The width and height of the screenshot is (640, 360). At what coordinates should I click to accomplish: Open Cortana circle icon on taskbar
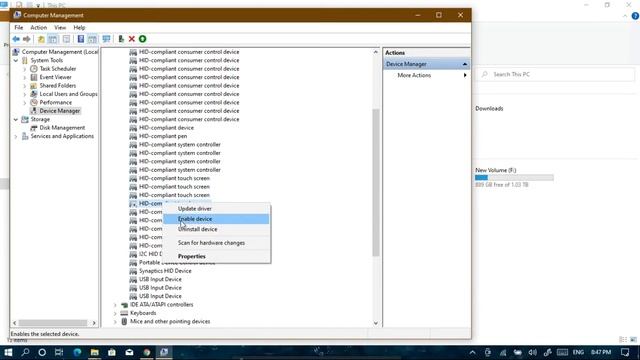(x=42, y=352)
